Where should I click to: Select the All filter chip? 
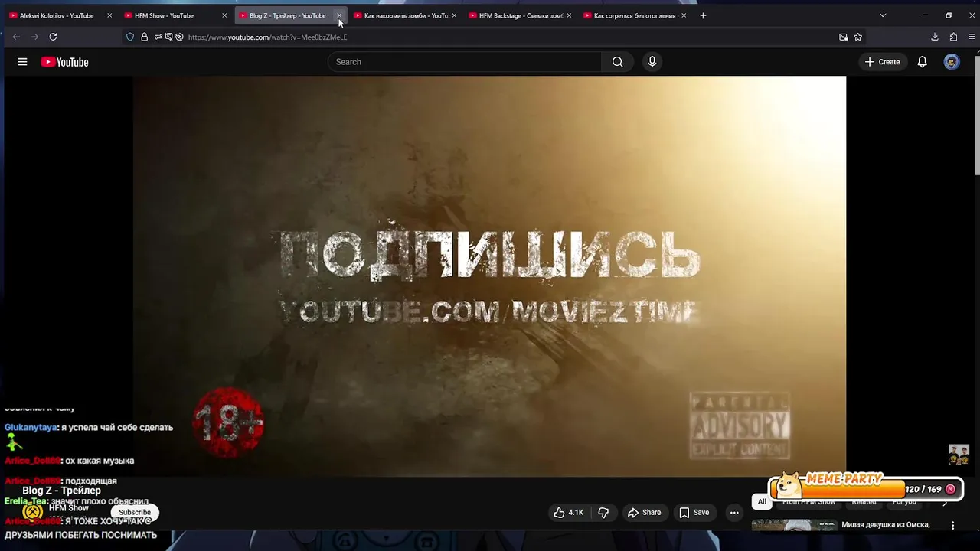[762, 502]
